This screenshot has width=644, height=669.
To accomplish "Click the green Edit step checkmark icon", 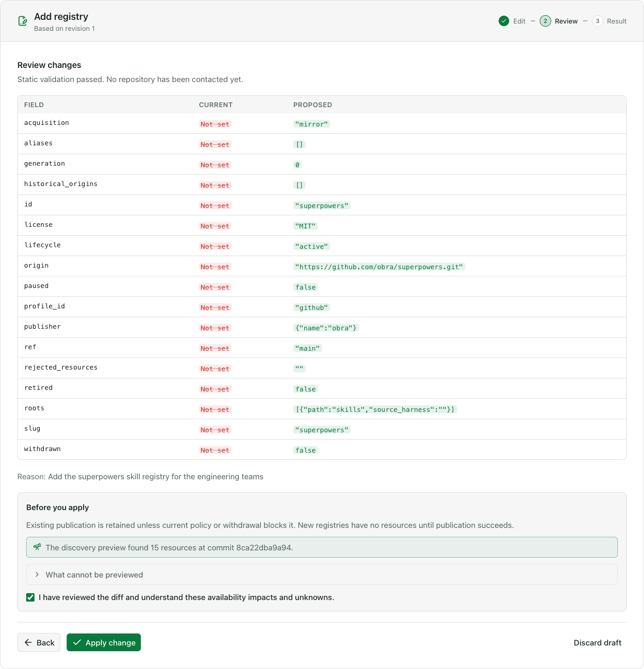I will [x=504, y=21].
